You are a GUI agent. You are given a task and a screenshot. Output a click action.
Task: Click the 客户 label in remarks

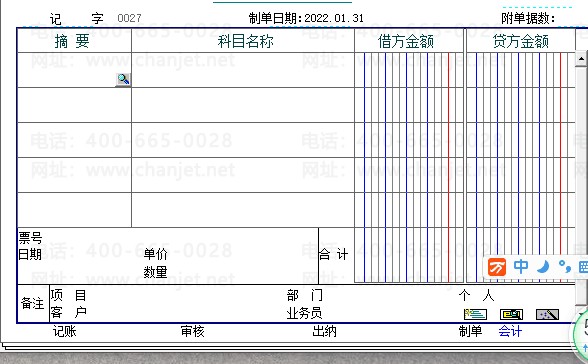pyautogui.click(x=68, y=312)
